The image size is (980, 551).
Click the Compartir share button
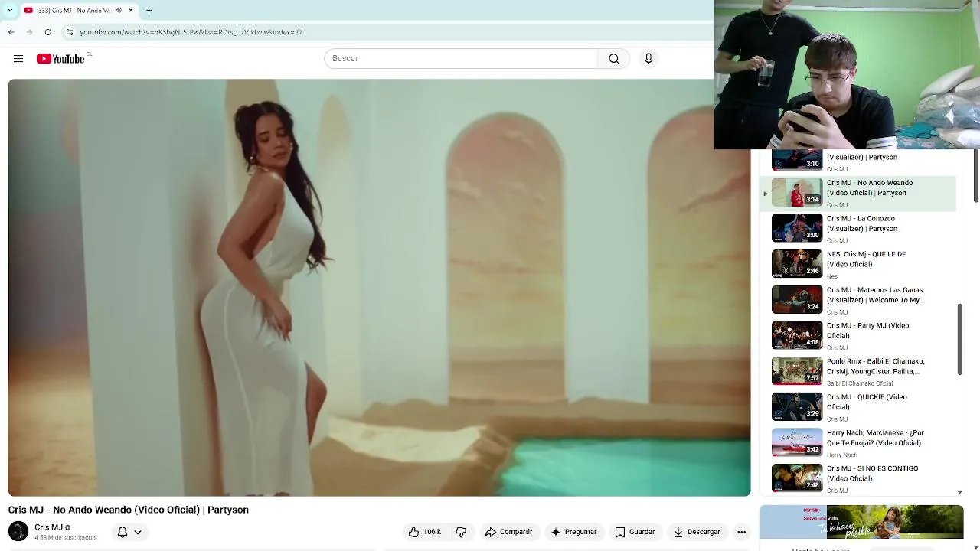[x=508, y=532]
